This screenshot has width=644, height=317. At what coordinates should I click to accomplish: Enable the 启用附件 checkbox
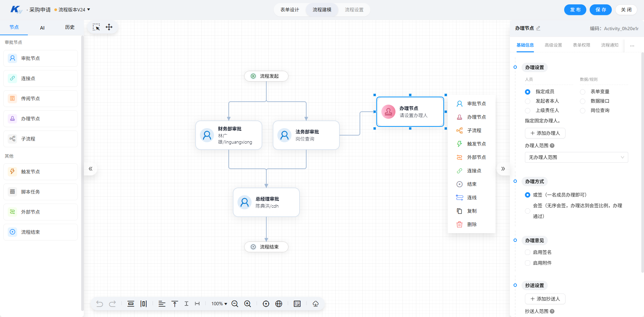[x=528, y=263]
